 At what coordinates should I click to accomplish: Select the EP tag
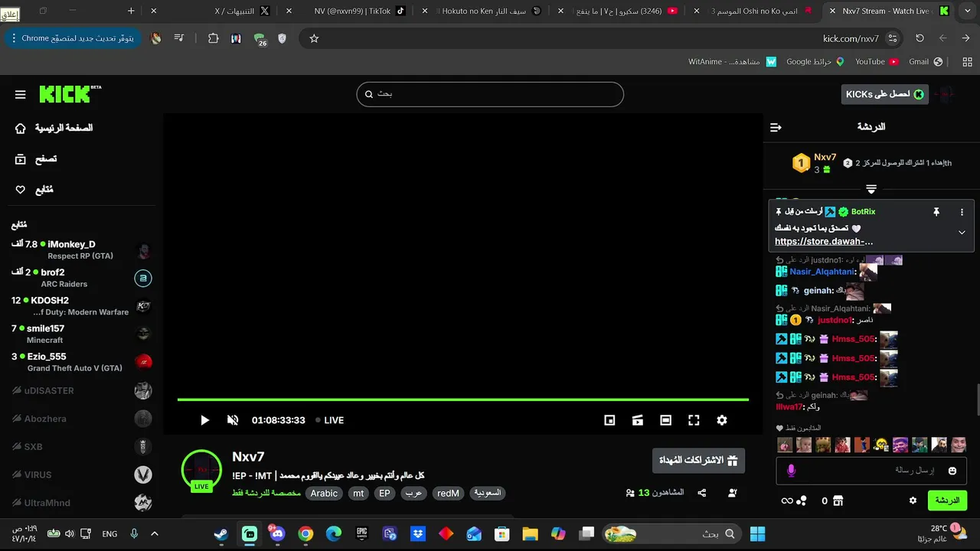(x=385, y=494)
